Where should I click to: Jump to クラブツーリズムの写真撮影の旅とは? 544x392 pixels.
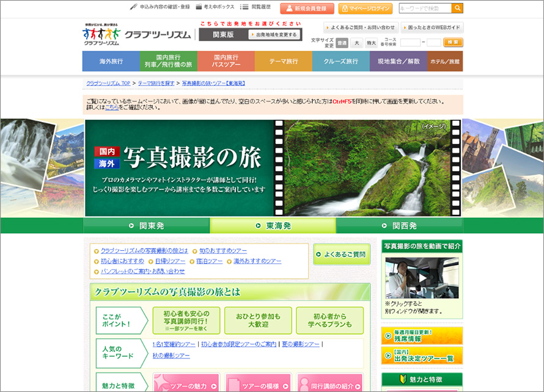point(144,250)
